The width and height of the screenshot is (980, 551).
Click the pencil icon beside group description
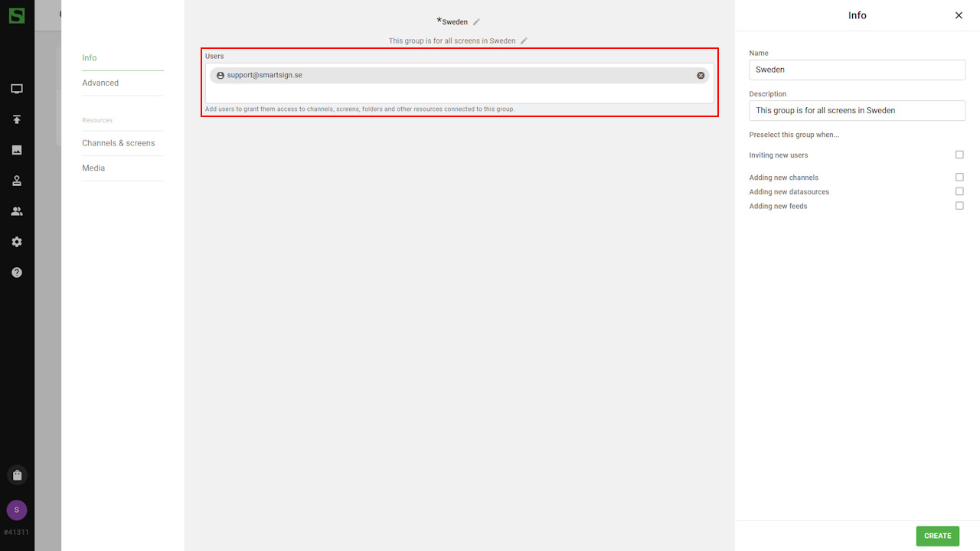[x=524, y=41]
